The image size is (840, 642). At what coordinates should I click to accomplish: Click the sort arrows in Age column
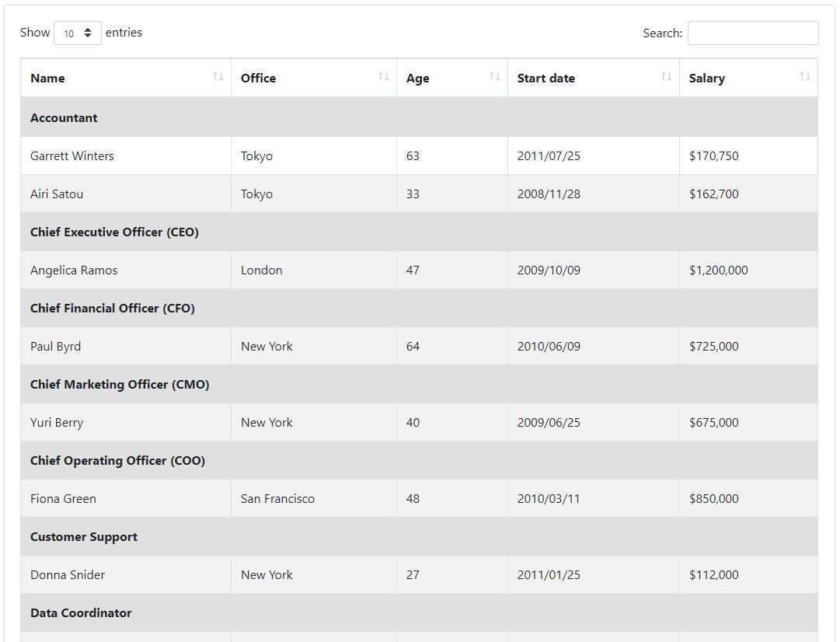[494, 77]
